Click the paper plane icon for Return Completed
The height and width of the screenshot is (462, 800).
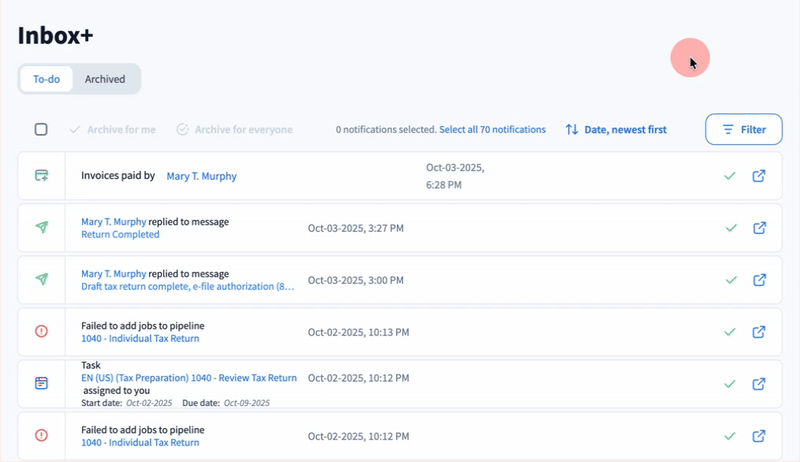click(x=41, y=228)
